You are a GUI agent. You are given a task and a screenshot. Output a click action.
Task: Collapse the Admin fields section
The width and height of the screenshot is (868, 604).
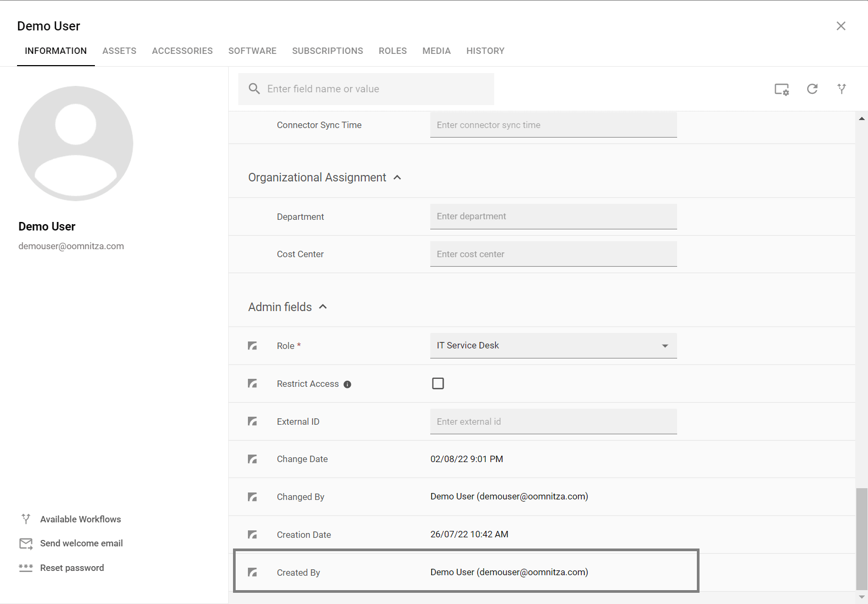click(x=324, y=307)
